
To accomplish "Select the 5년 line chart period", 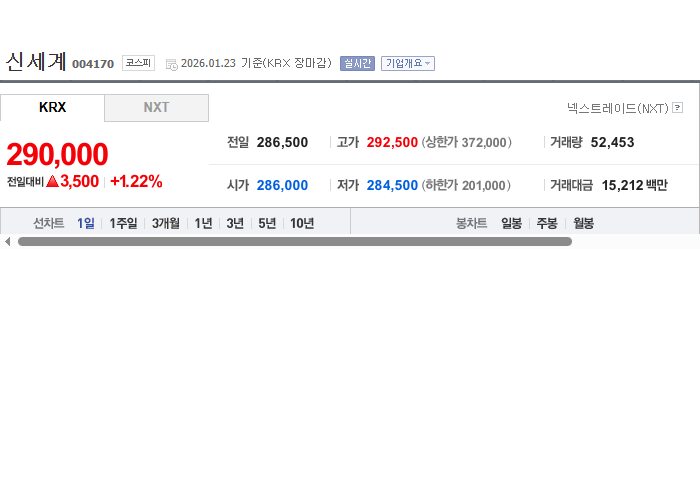I will pyautogui.click(x=267, y=223).
